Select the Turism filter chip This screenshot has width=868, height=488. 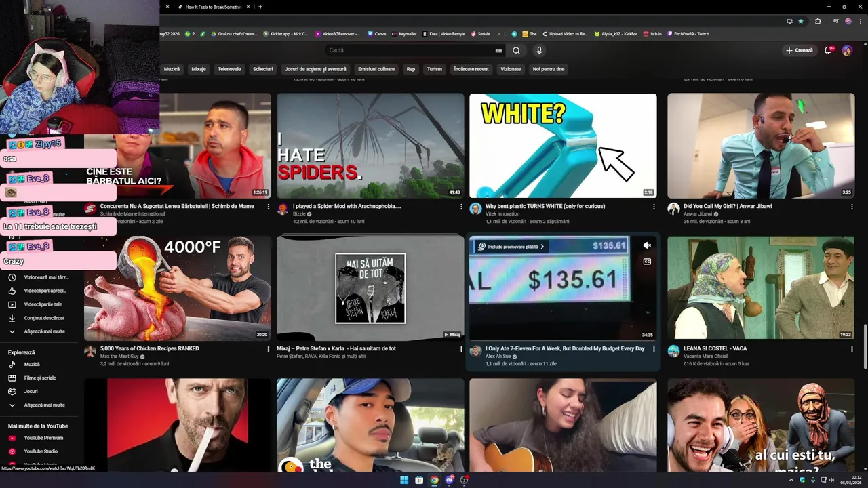pos(434,69)
